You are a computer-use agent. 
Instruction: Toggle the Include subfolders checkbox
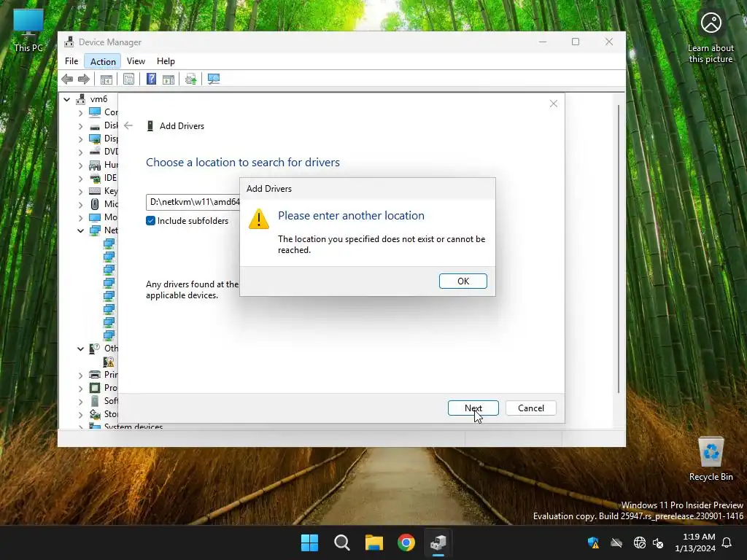(150, 220)
